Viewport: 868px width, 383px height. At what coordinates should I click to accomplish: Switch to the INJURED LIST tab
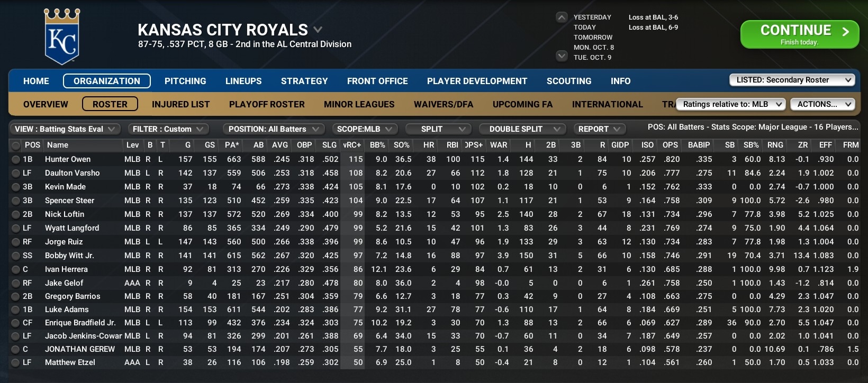point(180,104)
